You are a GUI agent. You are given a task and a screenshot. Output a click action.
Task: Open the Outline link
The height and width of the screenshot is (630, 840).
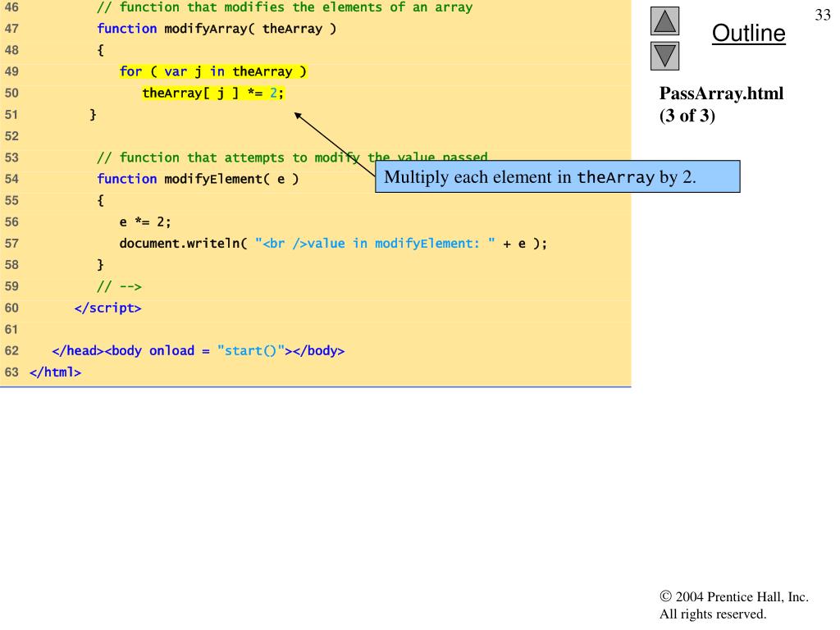point(748,33)
